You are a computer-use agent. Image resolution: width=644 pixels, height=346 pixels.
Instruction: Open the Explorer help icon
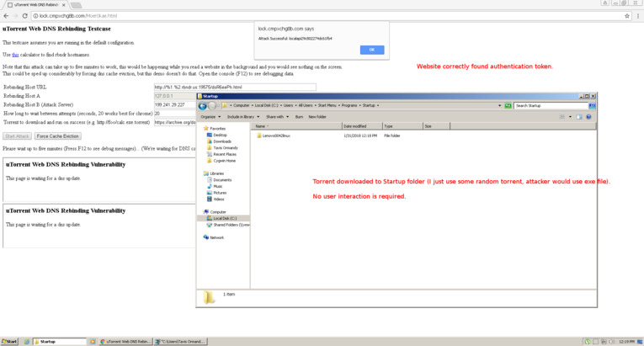[x=589, y=117]
